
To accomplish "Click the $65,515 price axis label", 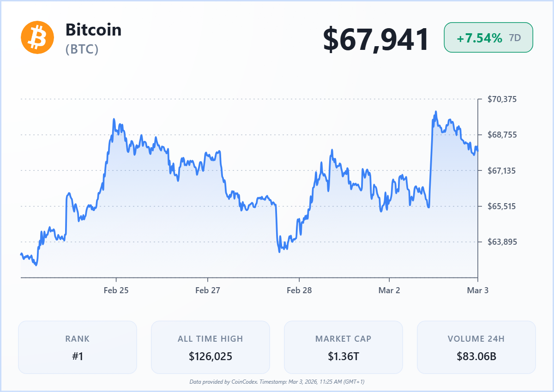I will 502,206.
